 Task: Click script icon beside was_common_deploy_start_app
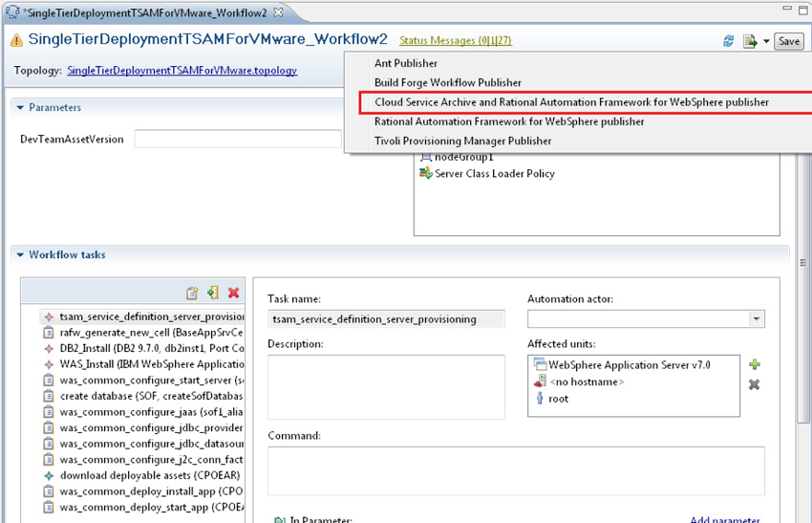coord(49,507)
